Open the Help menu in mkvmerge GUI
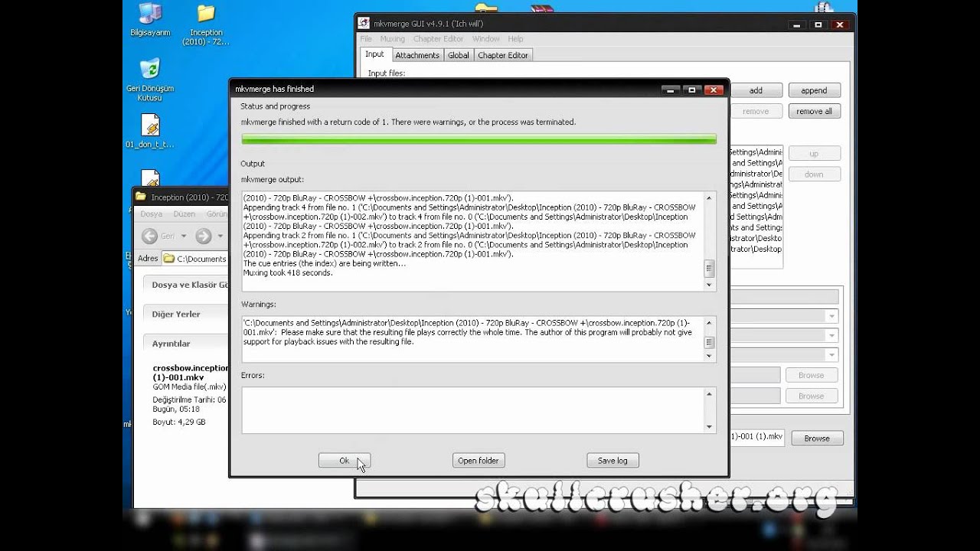Screen dimensions: 980x551 point(515,39)
